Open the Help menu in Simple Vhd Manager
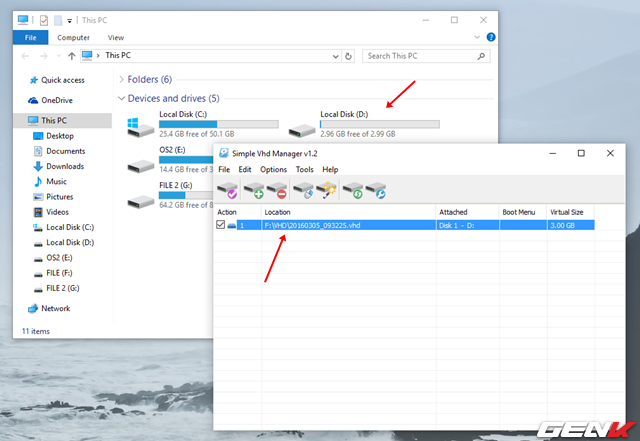This screenshot has width=640, height=441. tap(330, 169)
